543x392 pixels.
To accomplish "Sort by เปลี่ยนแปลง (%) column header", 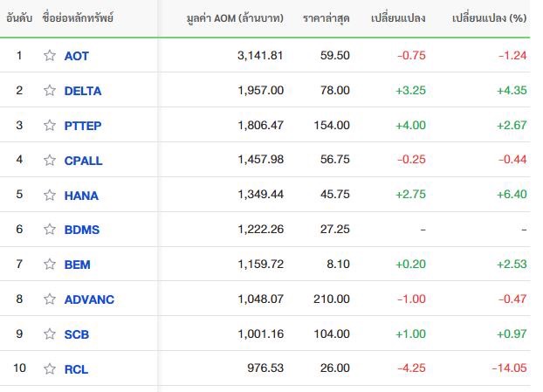I will pos(490,18).
